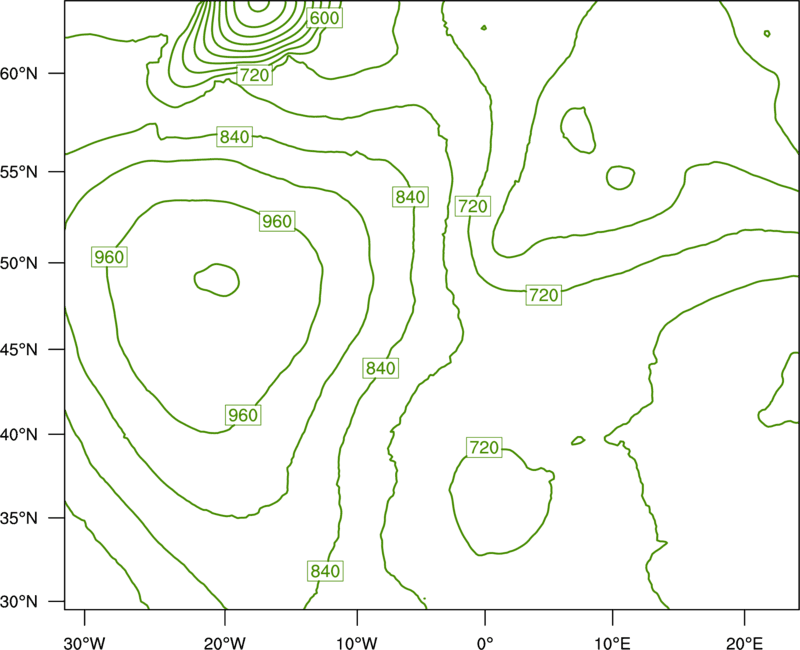Screen dimensions: 800x650
Task: Select the 30°N latitude axis label
Action: click(x=19, y=602)
